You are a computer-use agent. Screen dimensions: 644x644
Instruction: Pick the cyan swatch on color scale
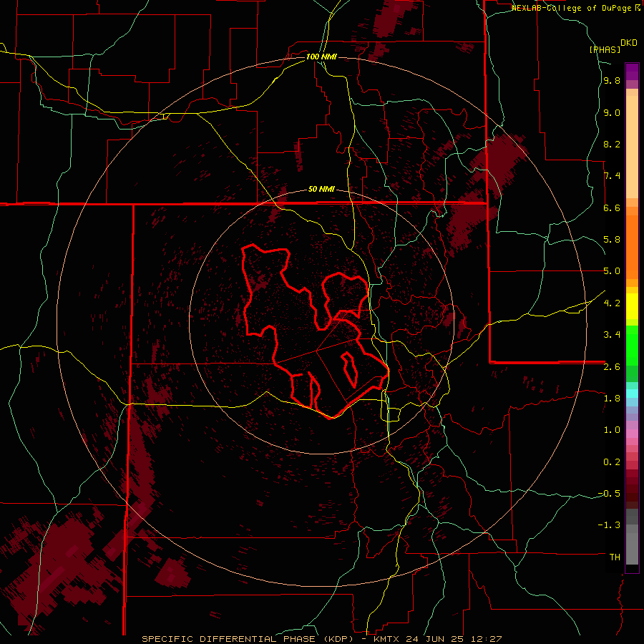click(632, 394)
